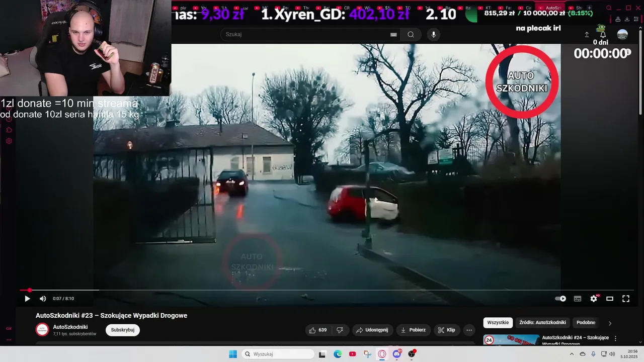Click the 0:07 / 8:10 time display
The width and height of the screenshot is (644, 362).
click(63, 299)
